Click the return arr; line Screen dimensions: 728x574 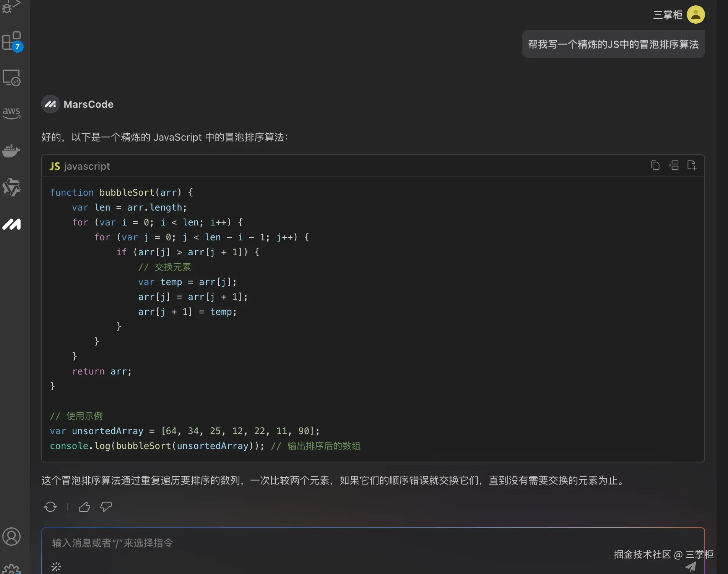(102, 371)
